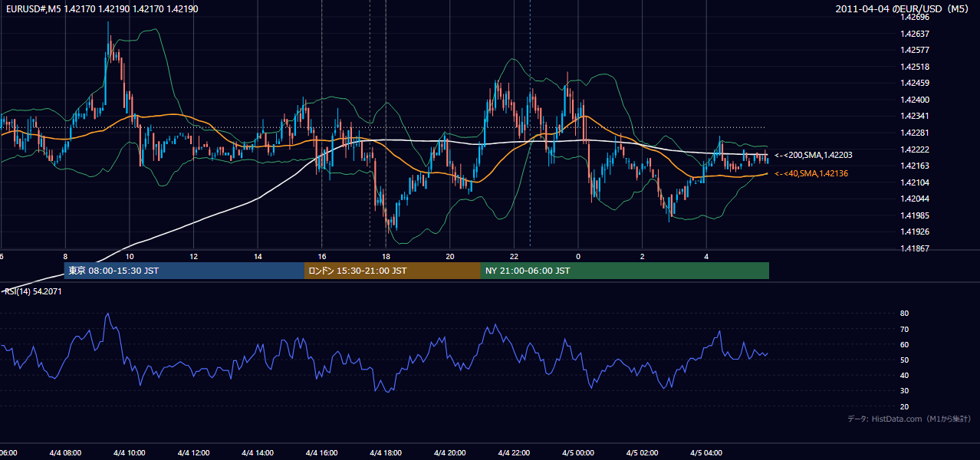Click the RSI(14) 54.2071 indicator label
The image size is (980, 460).
coord(34,291)
